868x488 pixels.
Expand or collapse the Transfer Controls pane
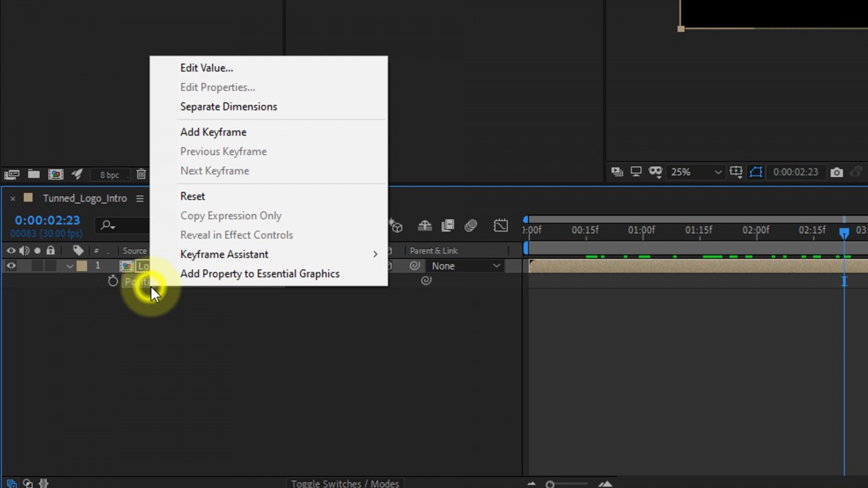click(28, 483)
